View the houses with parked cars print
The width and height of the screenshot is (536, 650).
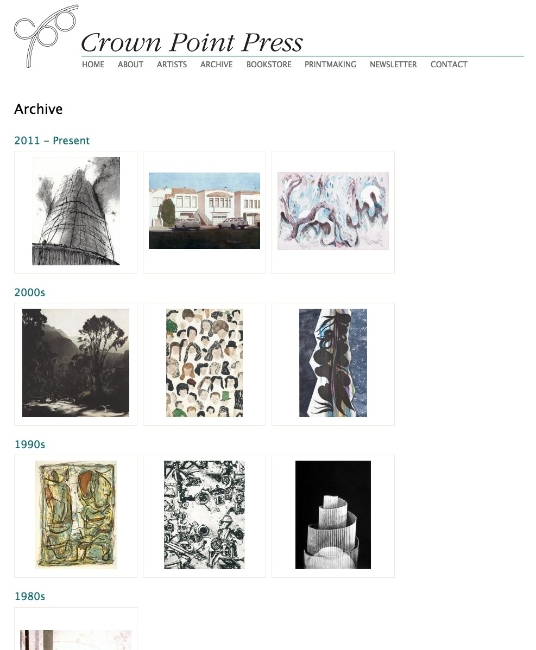(204, 211)
